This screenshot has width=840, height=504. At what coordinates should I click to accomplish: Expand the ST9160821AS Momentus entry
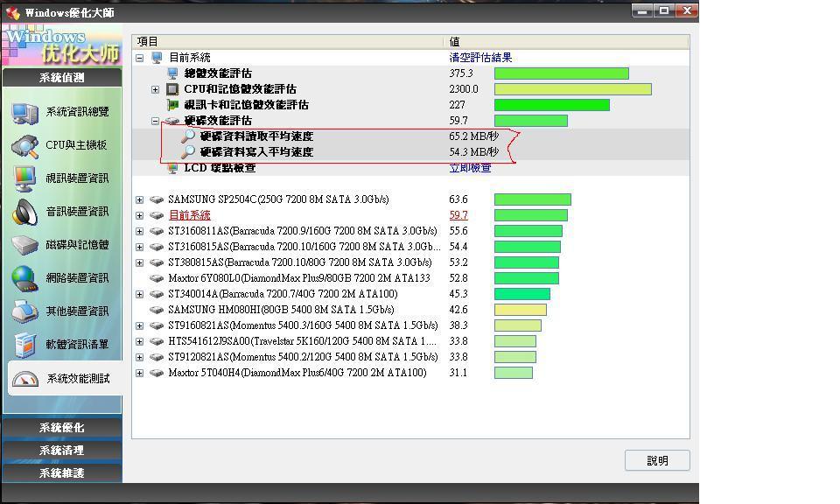pos(140,325)
